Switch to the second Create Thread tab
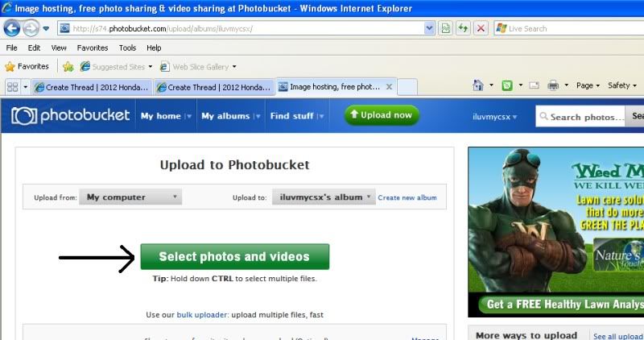This screenshot has height=340, width=644. tap(214, 87)
